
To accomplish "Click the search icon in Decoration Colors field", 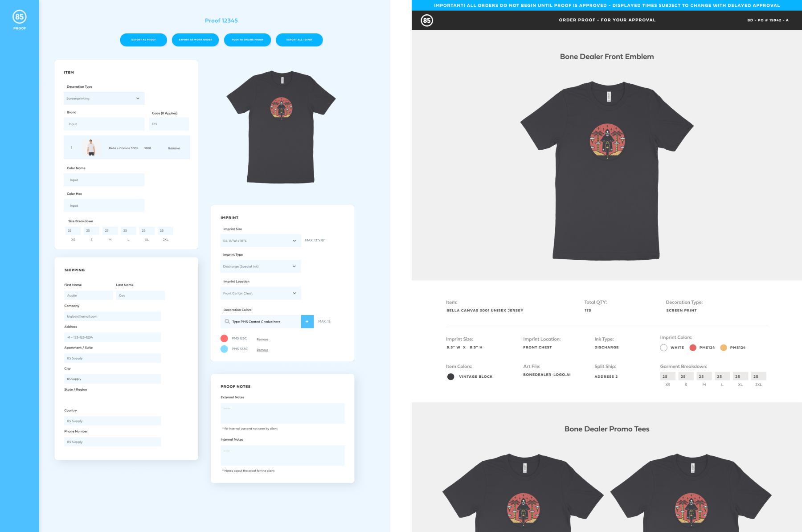I will 227,321.
